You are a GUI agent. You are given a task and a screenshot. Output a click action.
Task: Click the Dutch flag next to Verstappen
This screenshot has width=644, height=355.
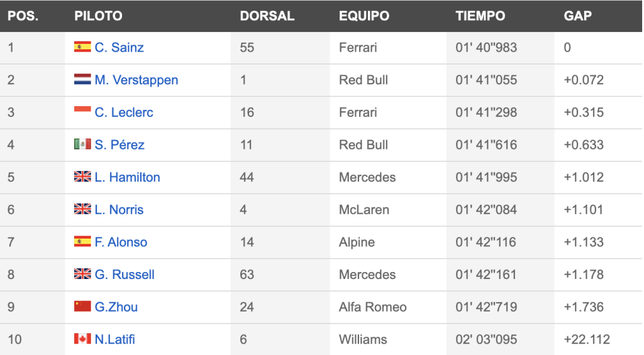pos(82,79)
